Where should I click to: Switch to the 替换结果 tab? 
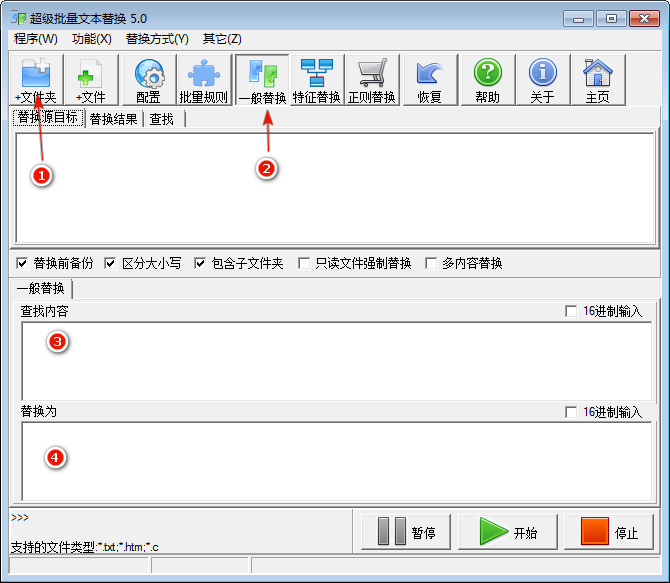pos(113,120)
